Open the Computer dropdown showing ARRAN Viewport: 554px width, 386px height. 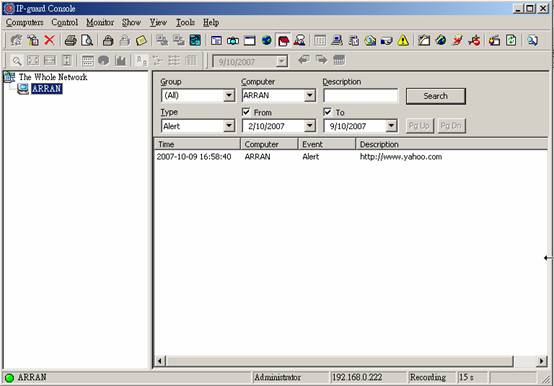tap(310, 95)
